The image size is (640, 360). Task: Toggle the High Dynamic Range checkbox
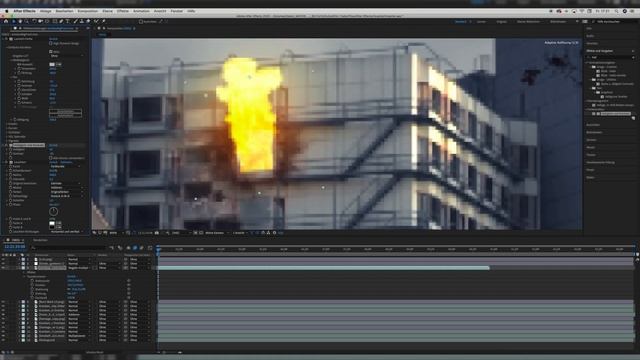coord(51,43)
